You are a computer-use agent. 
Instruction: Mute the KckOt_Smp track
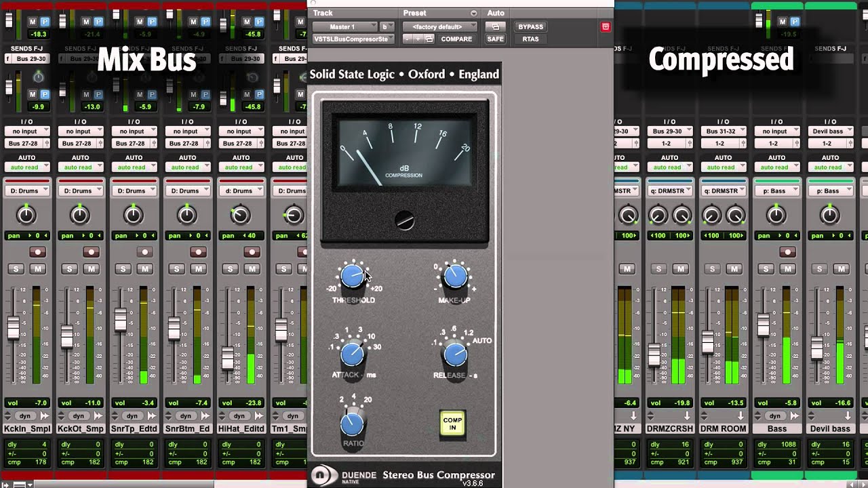click(x=91, y=269)
